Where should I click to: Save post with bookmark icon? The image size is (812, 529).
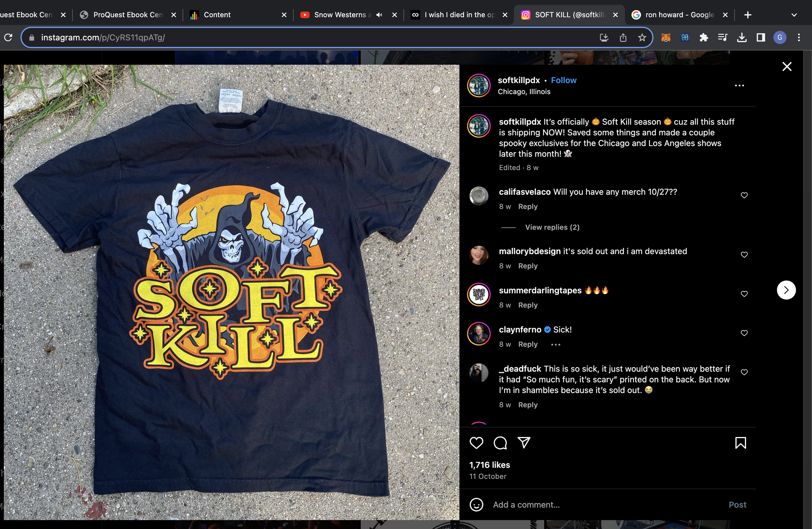coord(740,443)
